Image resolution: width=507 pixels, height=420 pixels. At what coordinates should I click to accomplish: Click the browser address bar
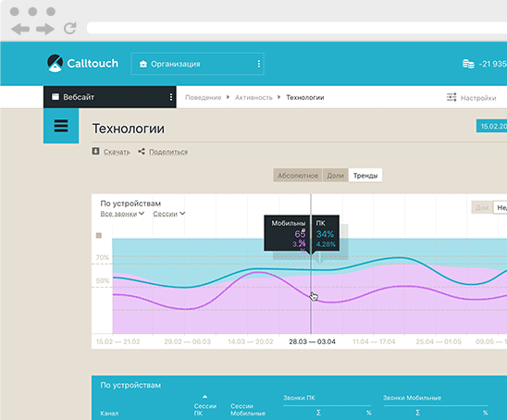point(297,28)
